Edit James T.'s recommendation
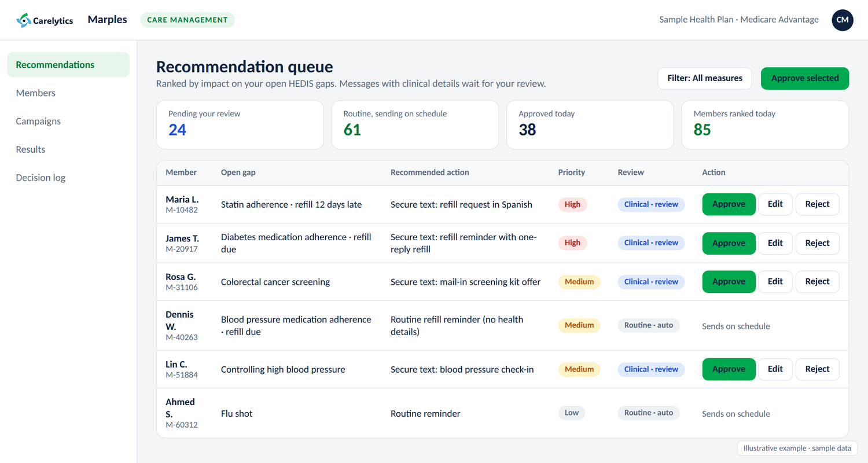This screenshot has height=463, width=868. 775,243
